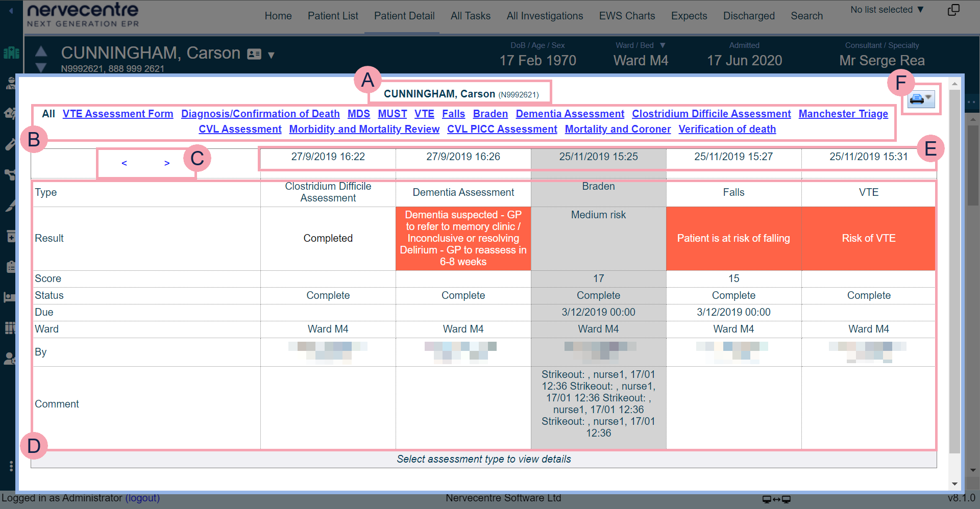Go to previous patient with up arrow
Viewport: 980px width, 509px height.
tap(41, 51)
